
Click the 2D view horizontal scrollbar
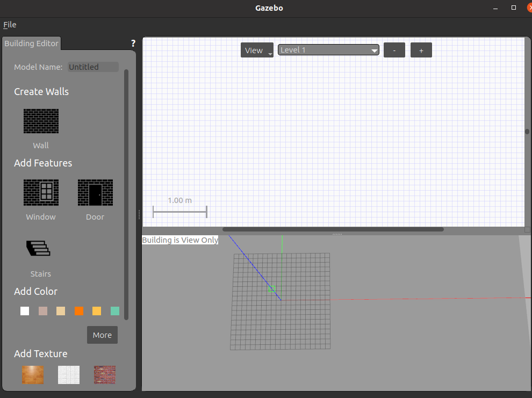[333, 229]
